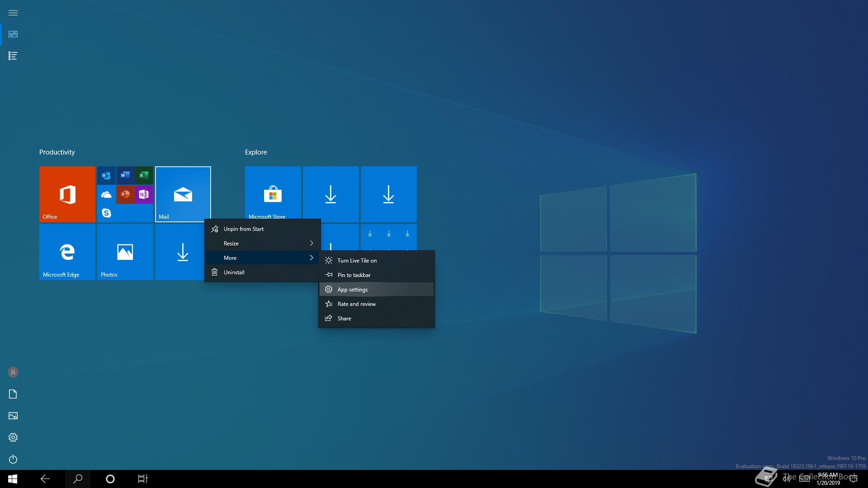
Task: Open the Mail tile
Action: [x=183, y=194]
